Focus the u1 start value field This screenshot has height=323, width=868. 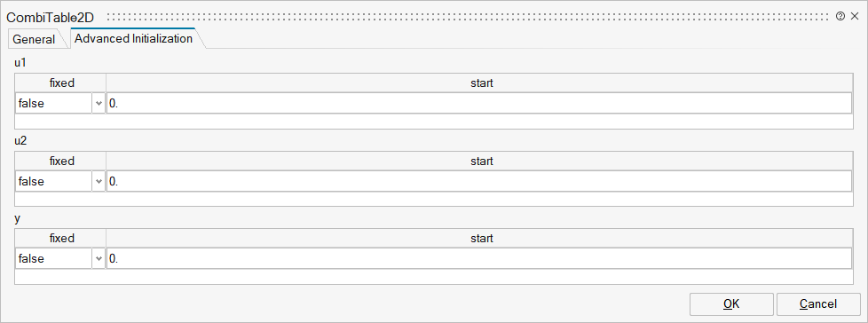[x=479, y=103]
